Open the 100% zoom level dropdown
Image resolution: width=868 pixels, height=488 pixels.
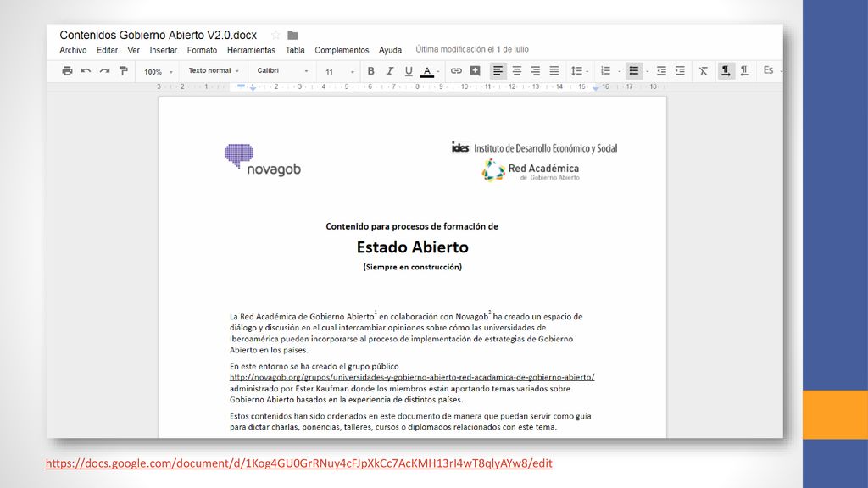point(159,71)
